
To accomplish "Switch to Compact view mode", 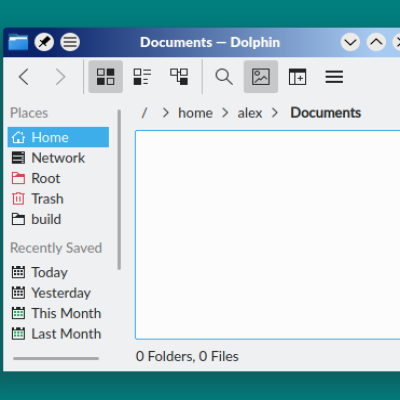I will (142, 77).
